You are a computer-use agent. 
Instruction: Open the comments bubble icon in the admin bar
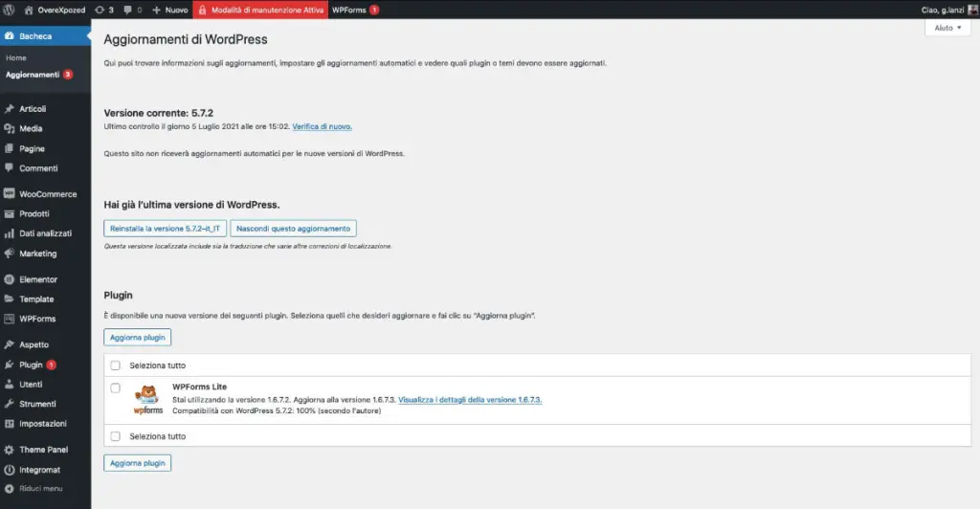pyautogui.click(x=127, y=10)
